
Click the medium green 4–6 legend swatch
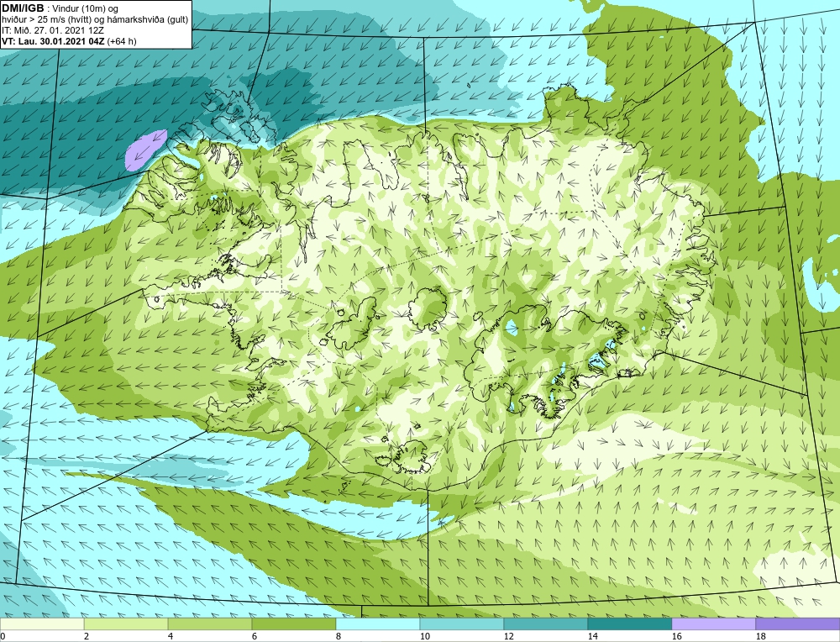tap(210, 624)
